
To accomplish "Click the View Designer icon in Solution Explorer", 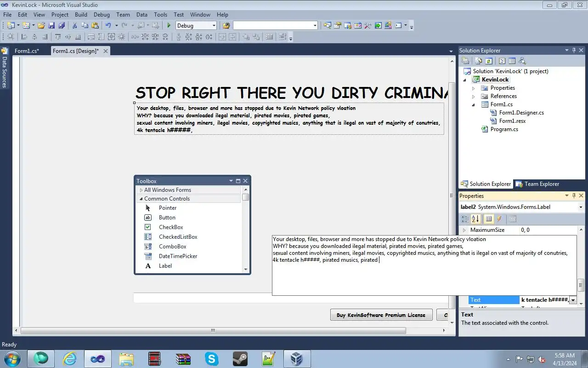I will [512, 61].
